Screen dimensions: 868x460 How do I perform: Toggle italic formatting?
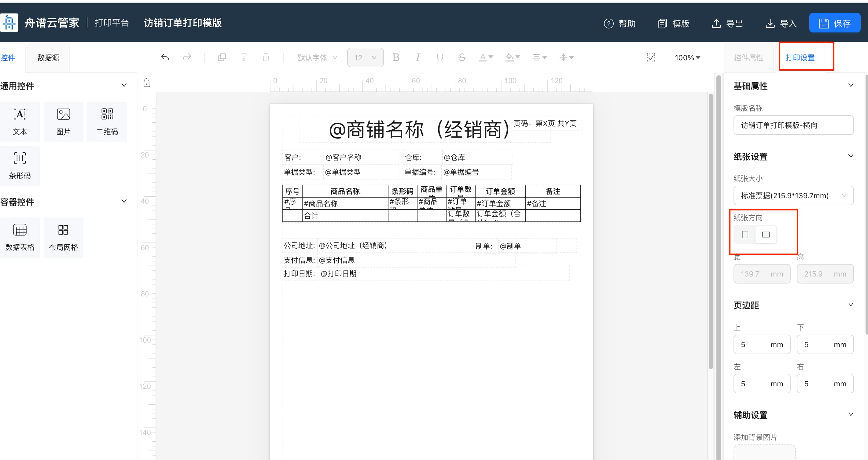418,57
